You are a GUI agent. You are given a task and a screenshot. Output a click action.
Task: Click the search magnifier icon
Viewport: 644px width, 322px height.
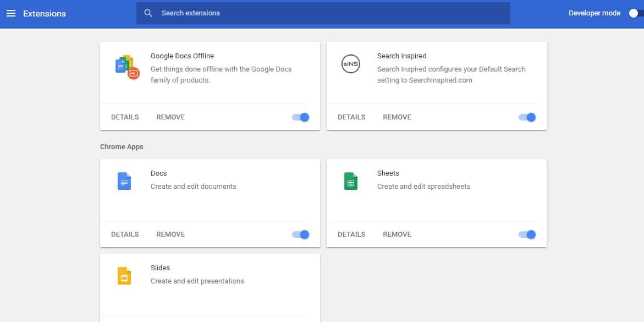click(x=148, y=13)
